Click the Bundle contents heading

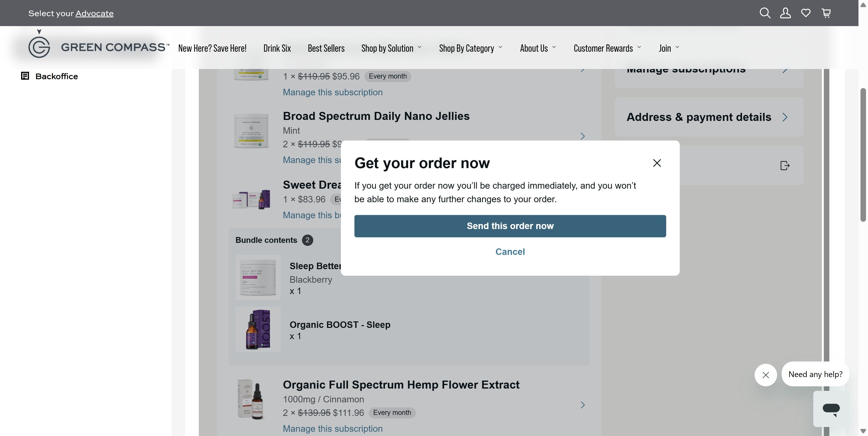click(266, 240)
